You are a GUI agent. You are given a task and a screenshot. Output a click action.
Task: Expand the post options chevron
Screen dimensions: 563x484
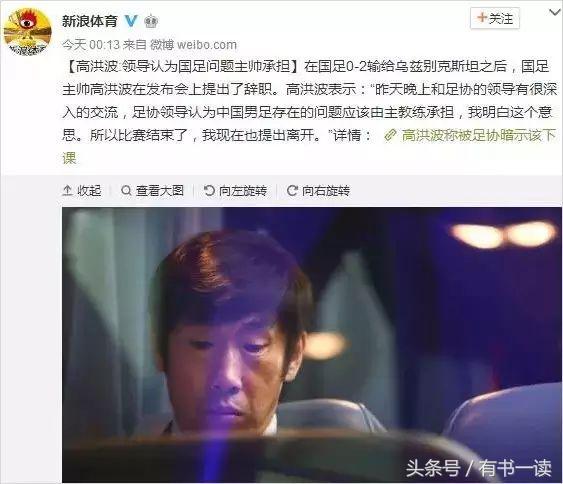[555, 13]
